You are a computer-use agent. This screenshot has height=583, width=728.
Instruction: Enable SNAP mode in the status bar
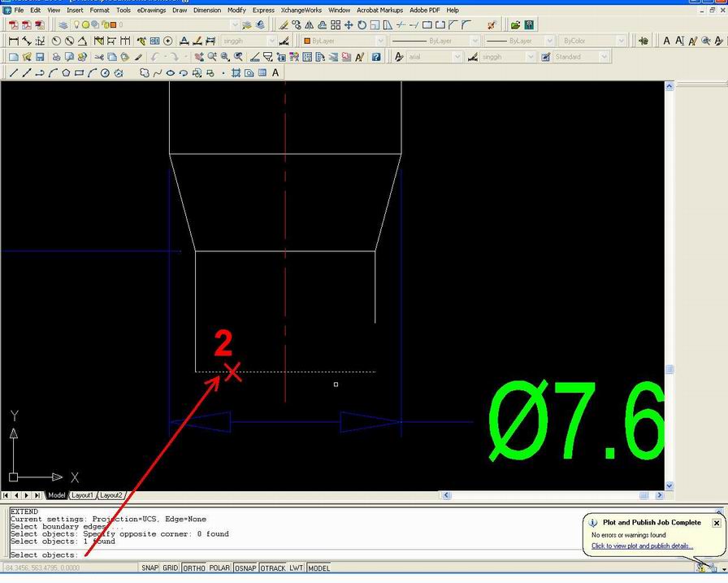[149, 568]
